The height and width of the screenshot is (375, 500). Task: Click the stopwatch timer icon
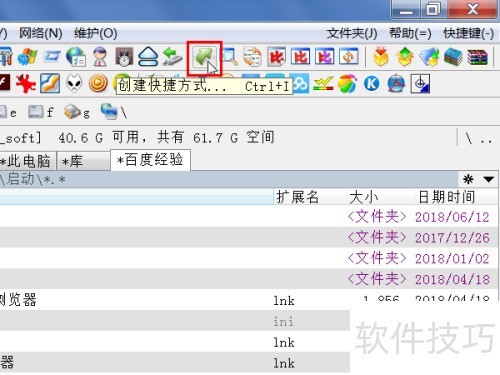124,57
